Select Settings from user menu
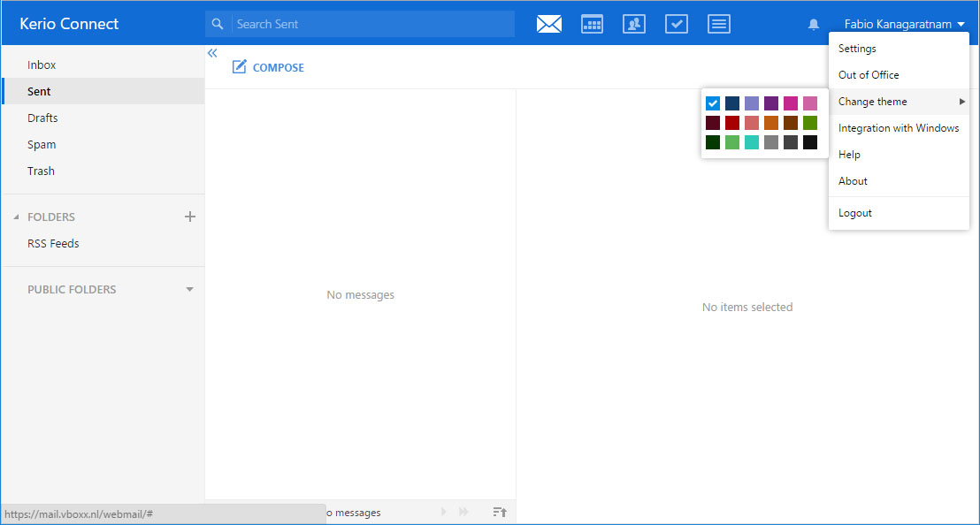The image size is (980, 525). point(899,48)
